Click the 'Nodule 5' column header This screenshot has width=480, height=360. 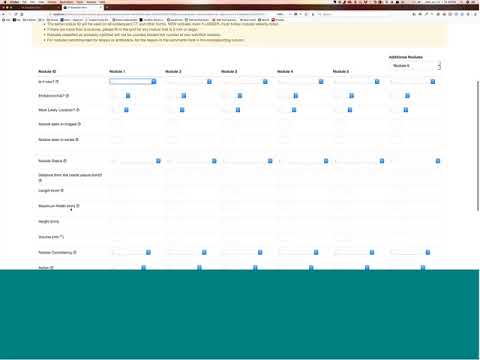(341, 71)
